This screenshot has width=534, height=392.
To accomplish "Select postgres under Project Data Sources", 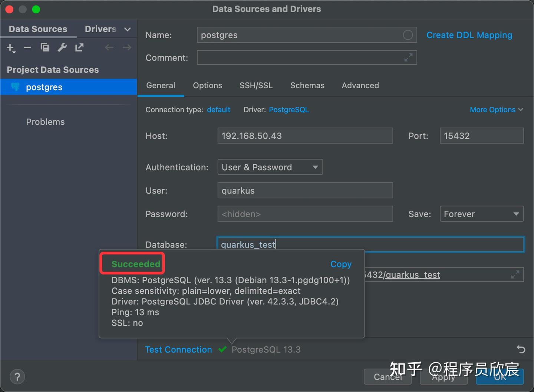I will click(44, 87).
